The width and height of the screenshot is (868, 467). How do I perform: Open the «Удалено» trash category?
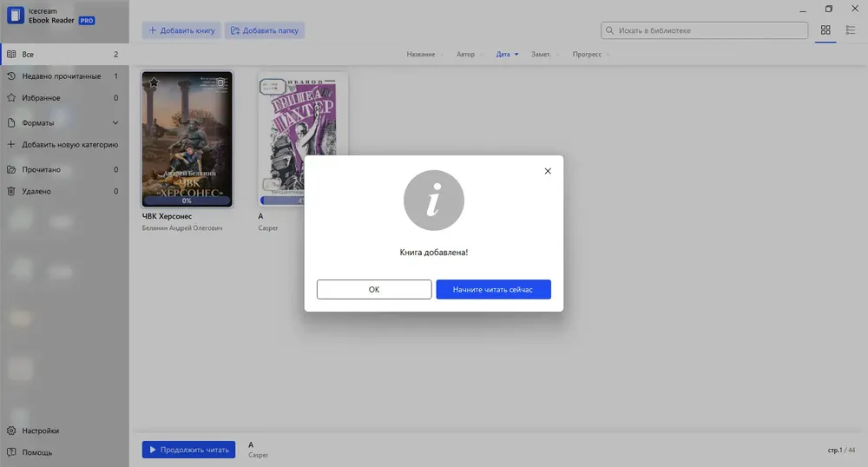(36, 191)
